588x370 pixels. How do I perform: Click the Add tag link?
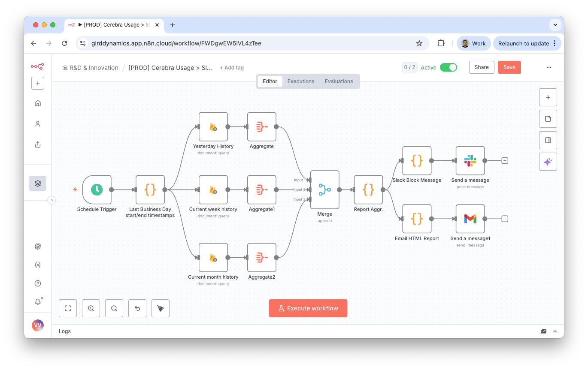point(232,68)
